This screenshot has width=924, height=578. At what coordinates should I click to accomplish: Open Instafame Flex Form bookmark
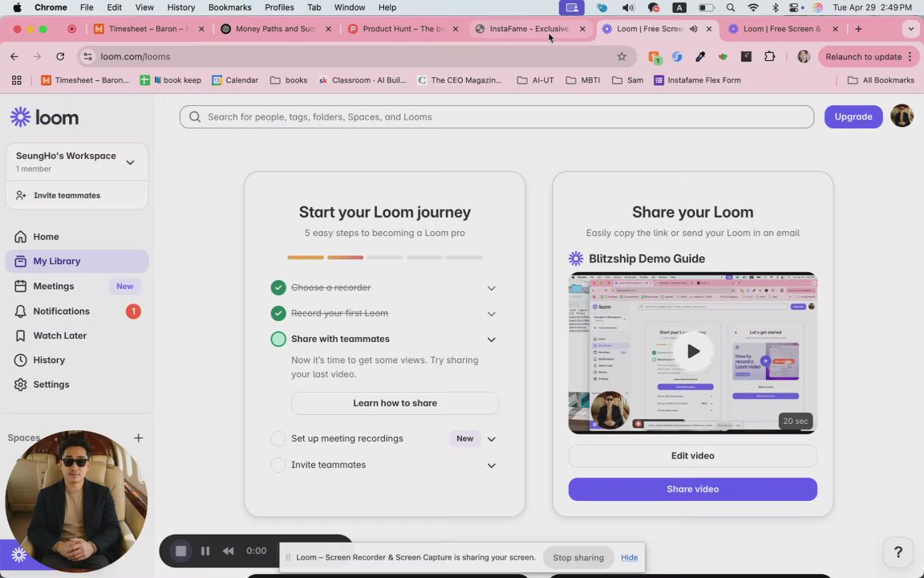pyautogui.click(x=697, y=80)
